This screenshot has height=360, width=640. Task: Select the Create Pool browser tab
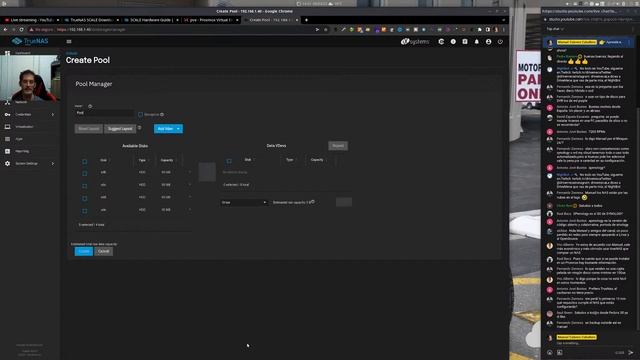[x=271, y=20]
